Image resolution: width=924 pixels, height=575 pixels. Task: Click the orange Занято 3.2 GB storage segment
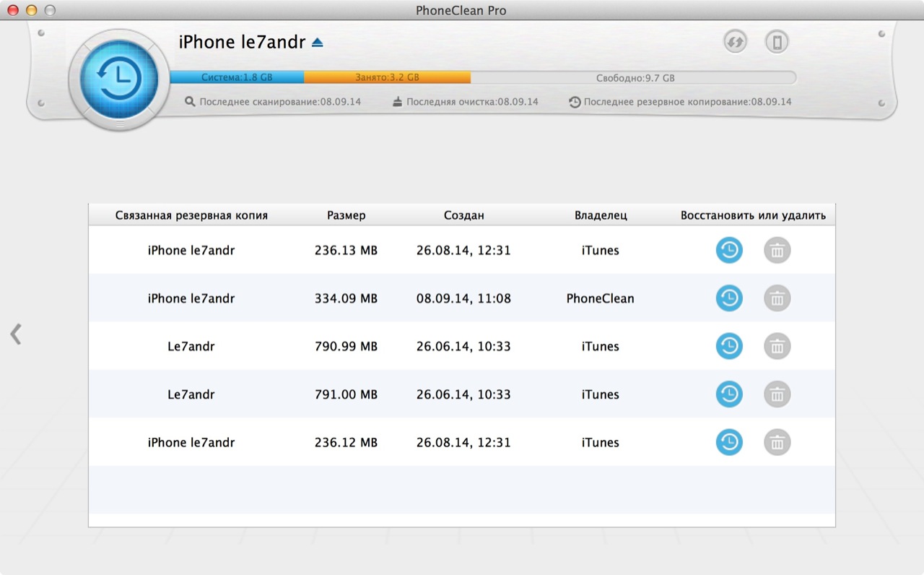pos(387,77)
